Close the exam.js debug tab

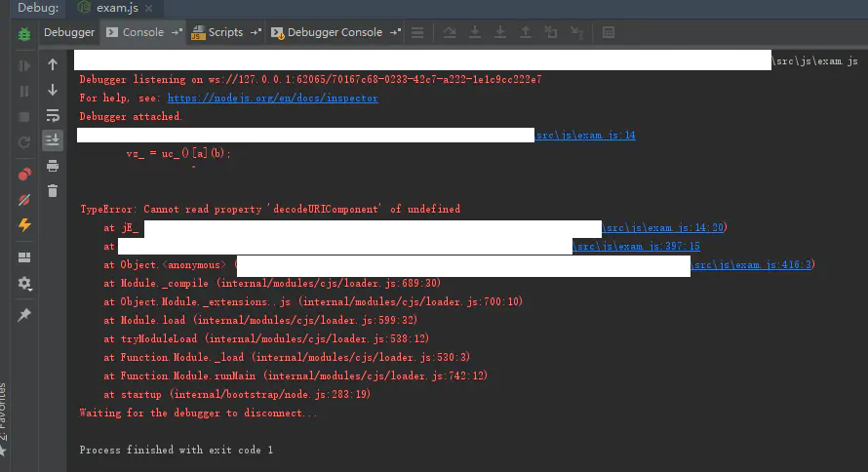[x=149, y=9]
